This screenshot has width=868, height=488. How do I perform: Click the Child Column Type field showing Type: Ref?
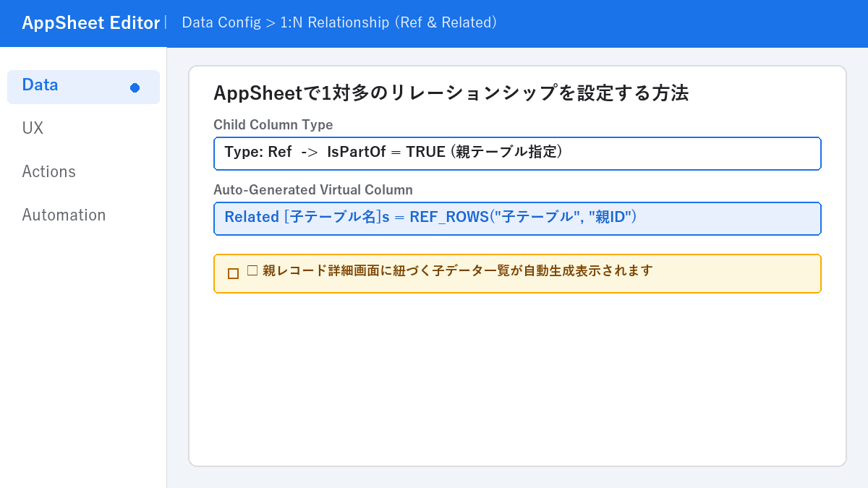point(517,153)
